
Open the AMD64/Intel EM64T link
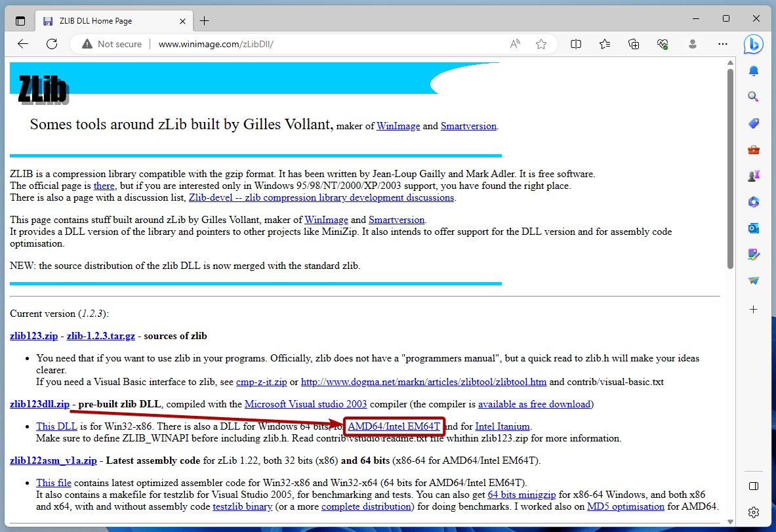pos(394,426)
